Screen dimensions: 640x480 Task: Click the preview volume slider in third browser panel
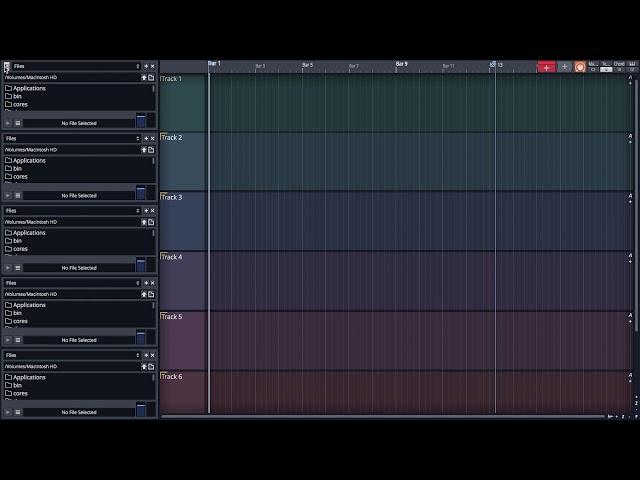click(141, 265)
